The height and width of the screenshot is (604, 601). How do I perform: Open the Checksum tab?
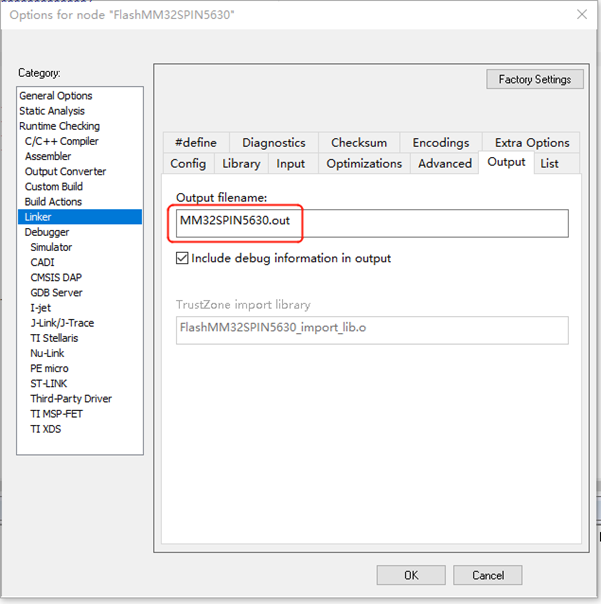(x=358, y=142)
